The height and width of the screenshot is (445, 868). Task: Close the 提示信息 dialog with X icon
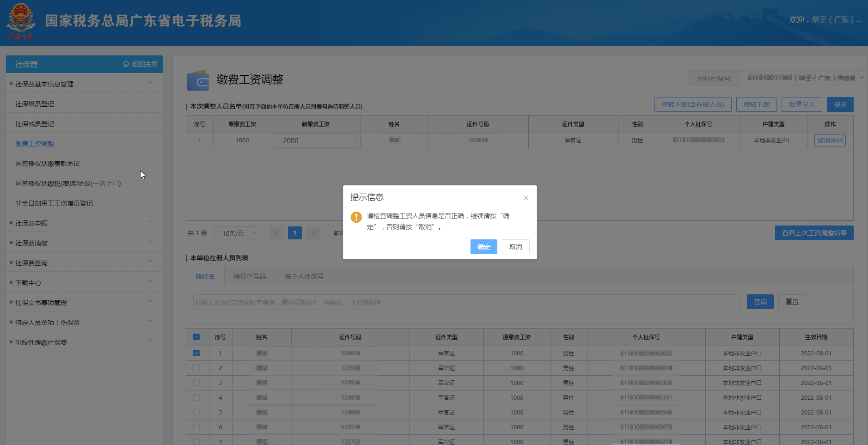coord(526,198)
